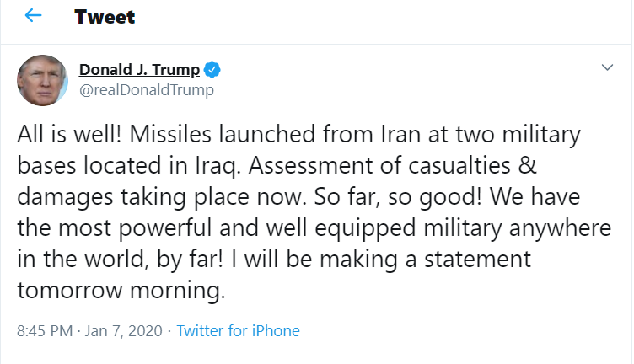
Task: Click the word "Missiles" in the tweet
Action: point(166,135)
